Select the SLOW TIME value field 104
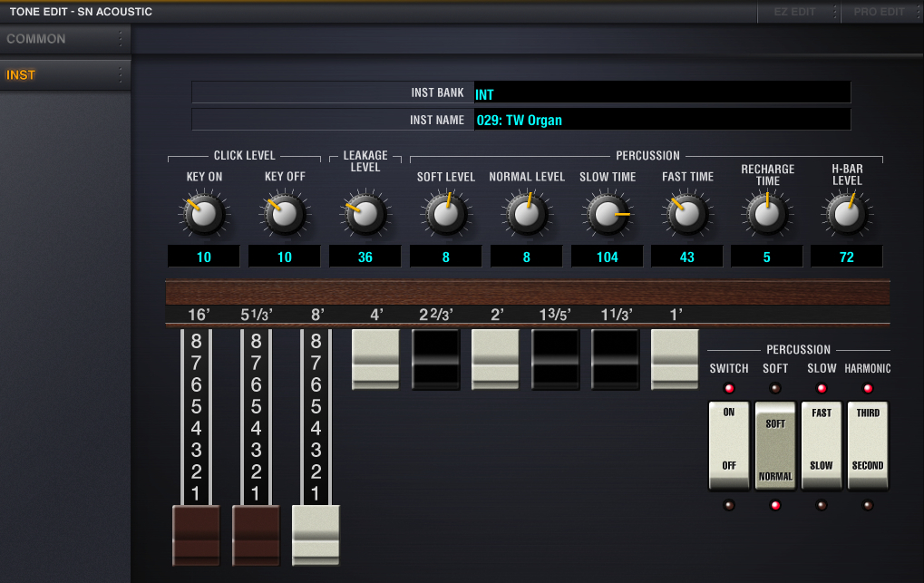The width and height of the screenshot is (924, 583). coord(608,257)
